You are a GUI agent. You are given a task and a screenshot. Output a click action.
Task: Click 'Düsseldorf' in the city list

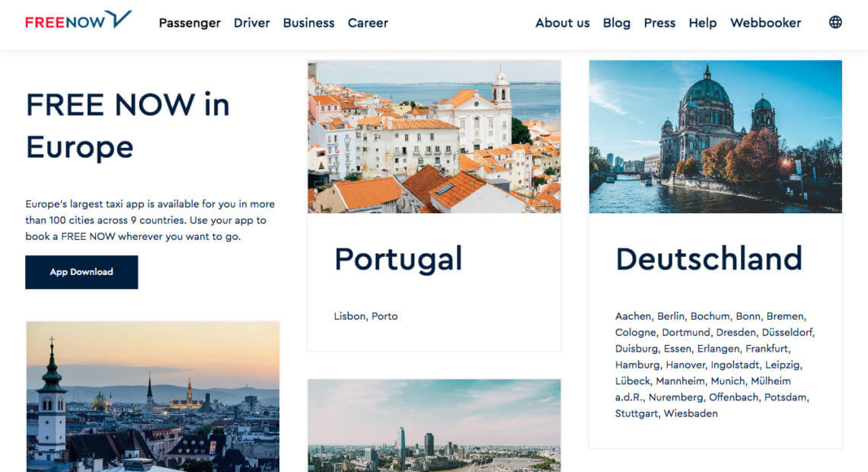787,332
